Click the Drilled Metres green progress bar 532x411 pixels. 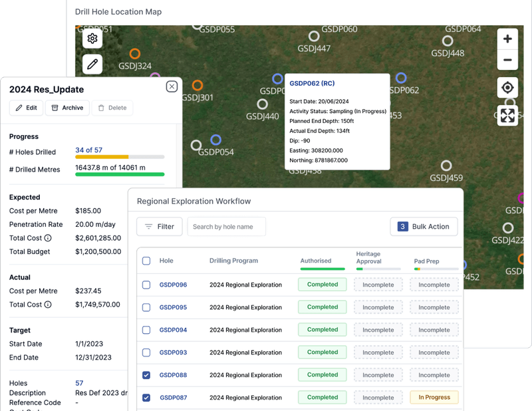(x=120, y=174)
